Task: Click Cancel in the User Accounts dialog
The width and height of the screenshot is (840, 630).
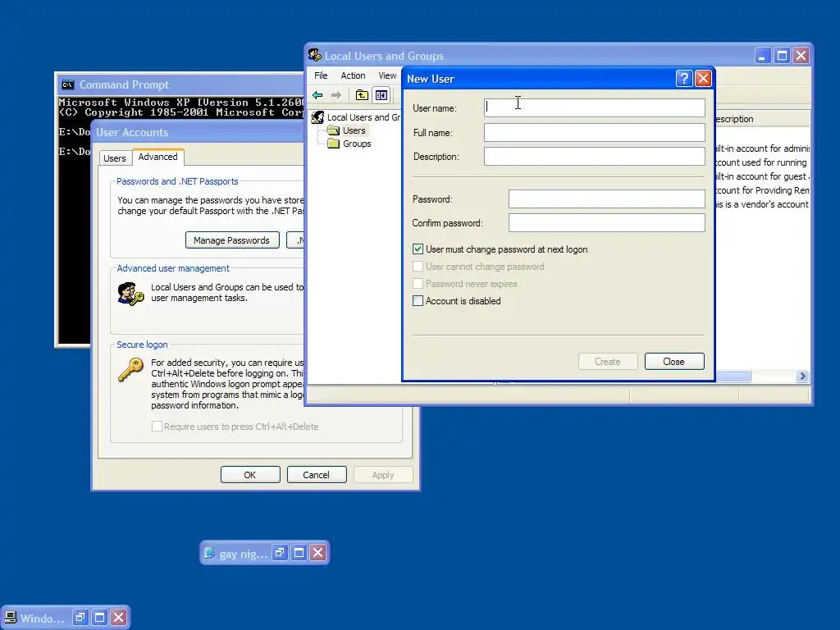Action: tap(316, 475)
